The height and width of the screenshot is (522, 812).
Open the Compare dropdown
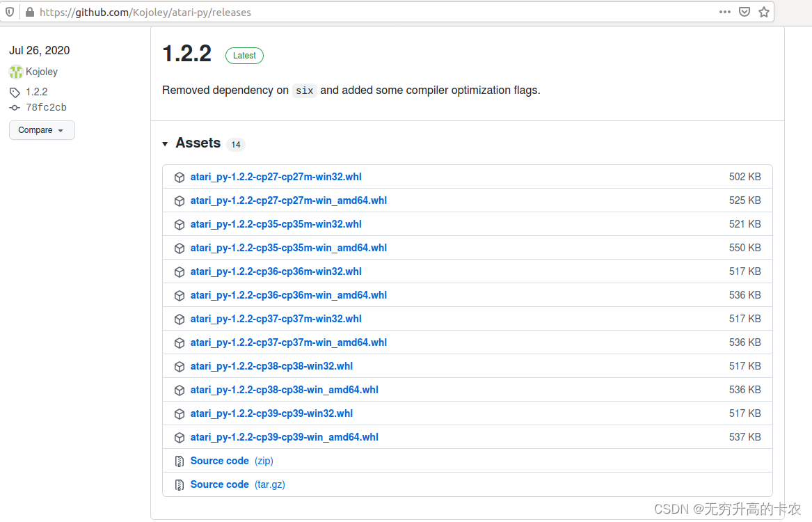[42, 130]
